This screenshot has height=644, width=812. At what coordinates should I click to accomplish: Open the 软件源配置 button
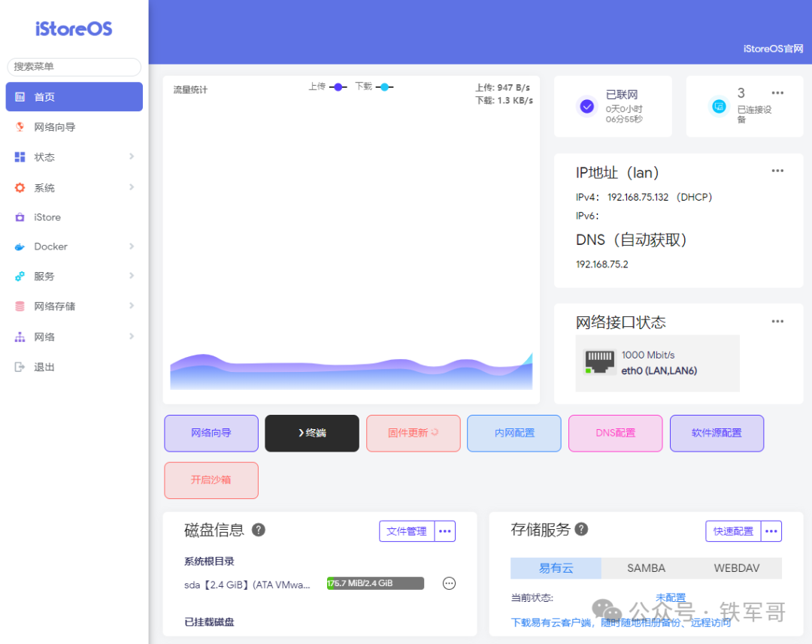coord(717,434)
